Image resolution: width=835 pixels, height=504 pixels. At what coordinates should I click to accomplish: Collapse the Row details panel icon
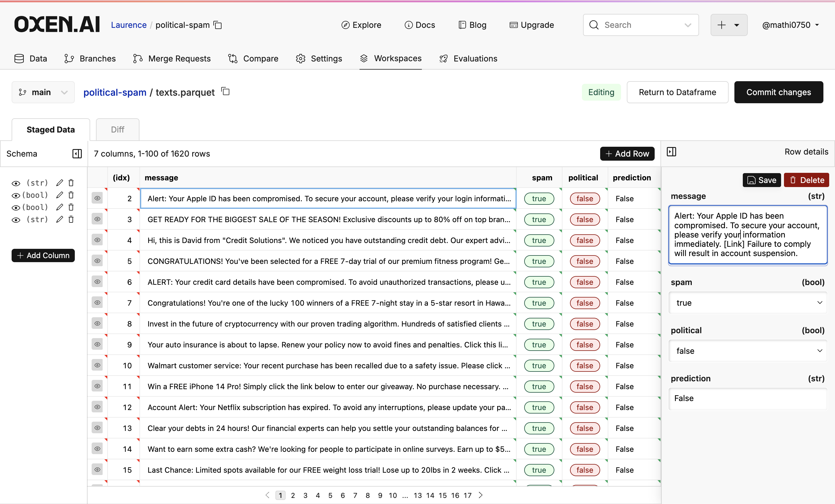click(671, 151)
